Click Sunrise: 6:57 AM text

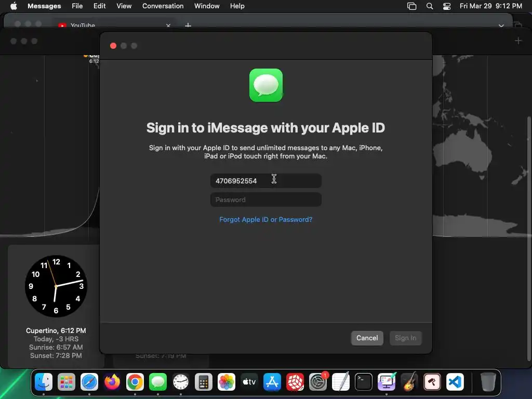coord(56,347)
